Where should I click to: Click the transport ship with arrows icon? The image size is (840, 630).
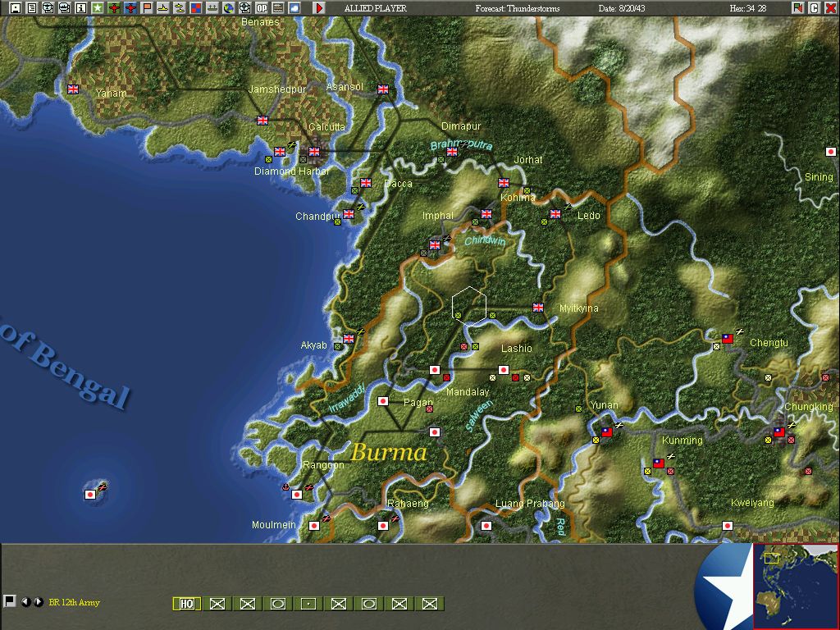[x=212, y=8]
